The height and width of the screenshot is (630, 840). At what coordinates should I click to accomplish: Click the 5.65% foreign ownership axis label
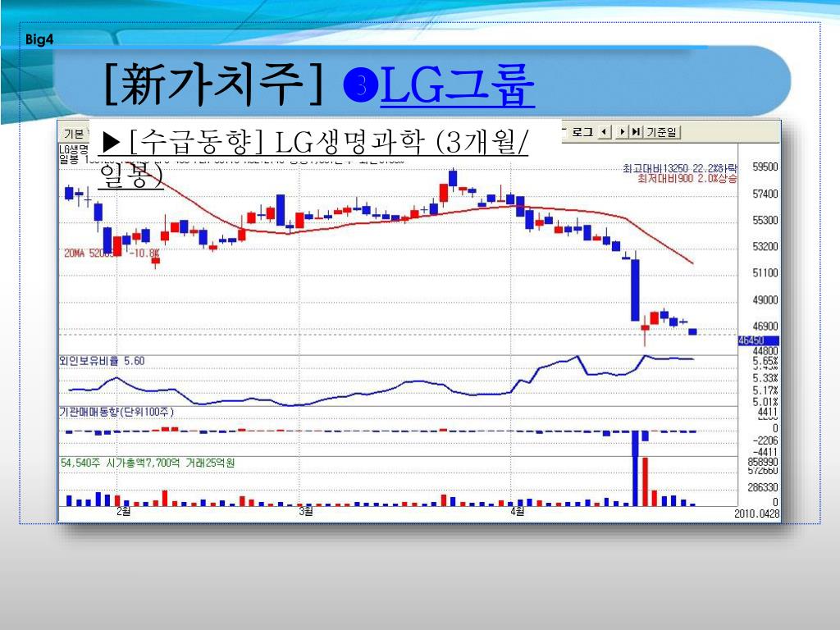765,361
